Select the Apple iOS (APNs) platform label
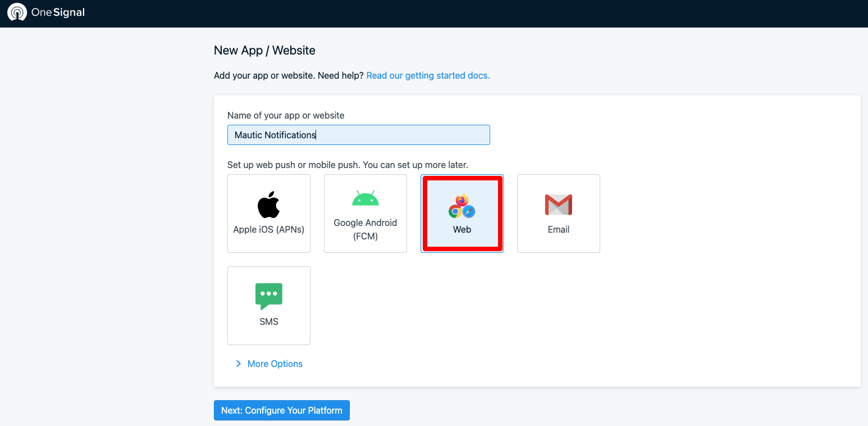868x426 pixels. 268,229
